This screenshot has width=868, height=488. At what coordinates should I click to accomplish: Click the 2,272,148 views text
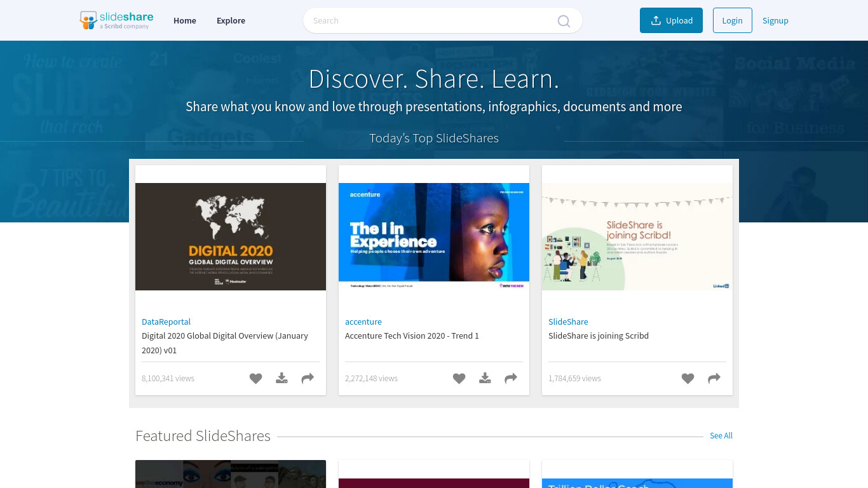click(x=371, y=378)
